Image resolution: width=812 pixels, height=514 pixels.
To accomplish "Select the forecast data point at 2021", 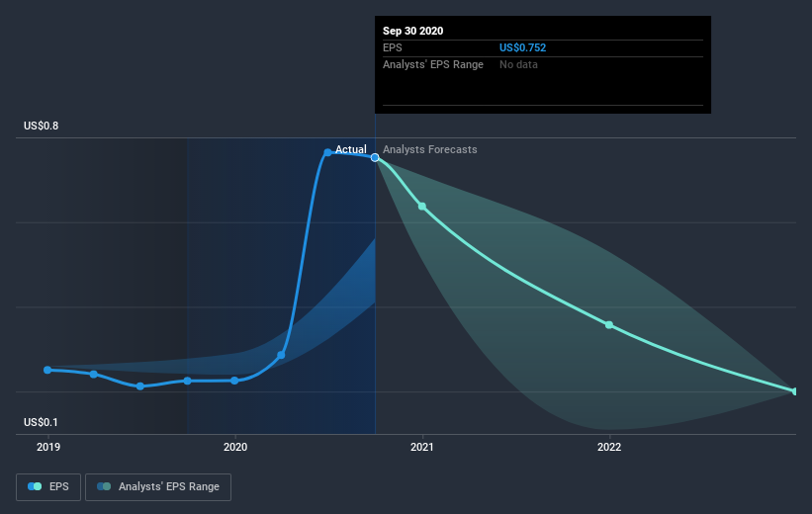I will click(x=422, y=207).
